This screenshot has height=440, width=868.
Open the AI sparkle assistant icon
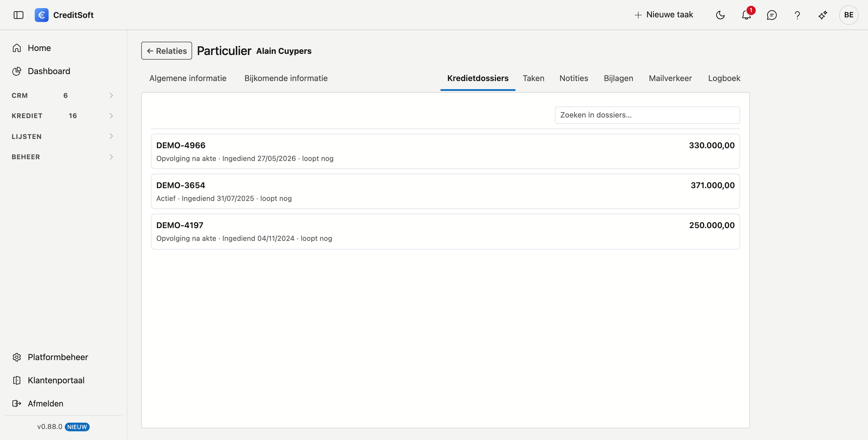coord(823,15)
